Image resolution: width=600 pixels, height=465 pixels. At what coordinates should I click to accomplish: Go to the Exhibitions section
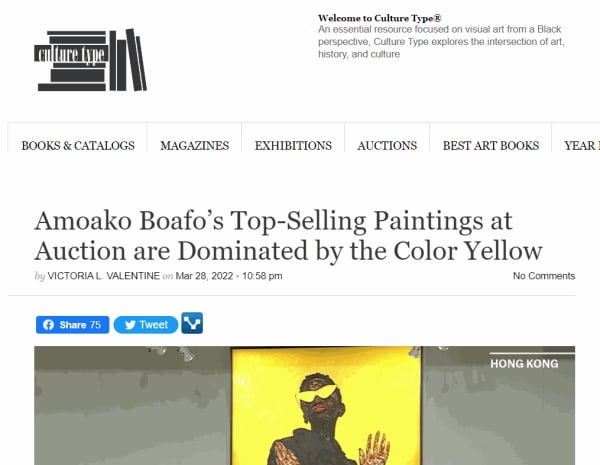tap(293, 145)
